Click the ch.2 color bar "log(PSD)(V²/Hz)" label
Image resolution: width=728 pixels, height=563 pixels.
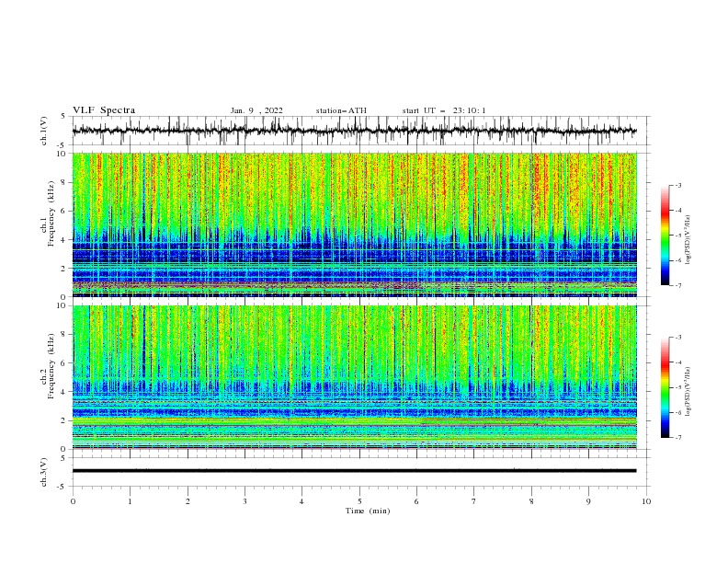(x=688, y=392)
